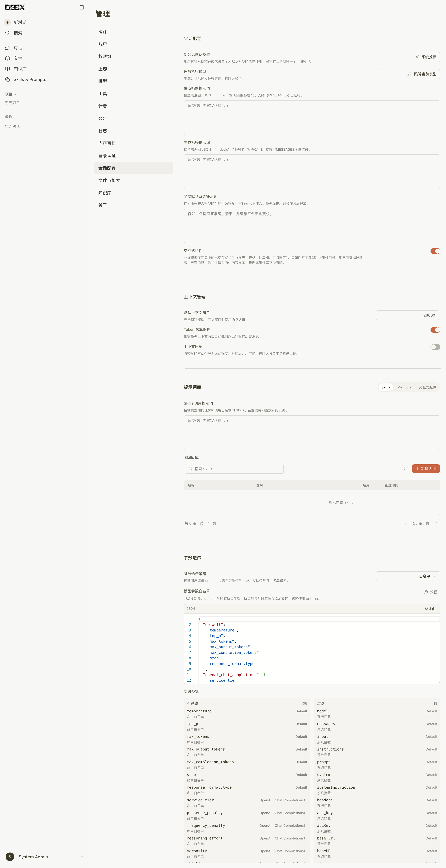Open 新会话默认模型 系统推荐 selector
Image resolution: width=446 pixels, height=868 pixels.
408,57
